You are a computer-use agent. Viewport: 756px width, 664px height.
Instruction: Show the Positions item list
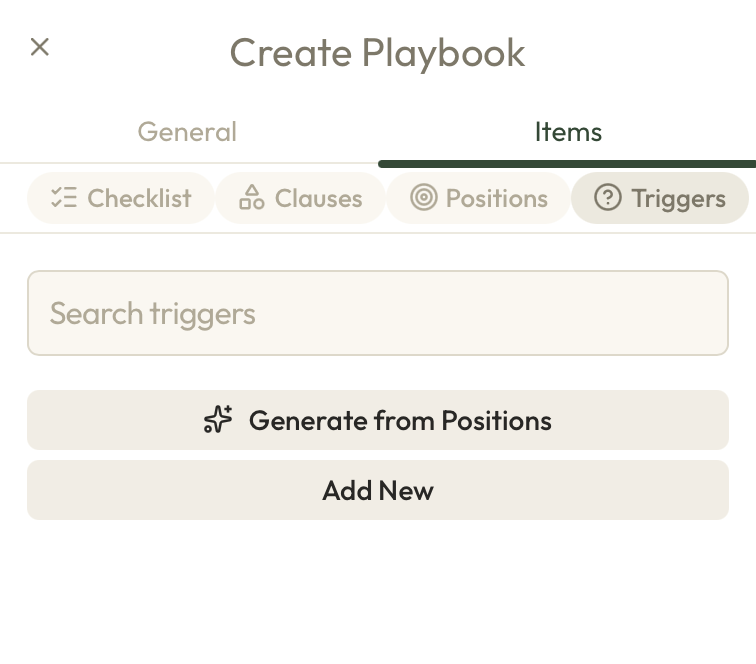click(478, 198)
